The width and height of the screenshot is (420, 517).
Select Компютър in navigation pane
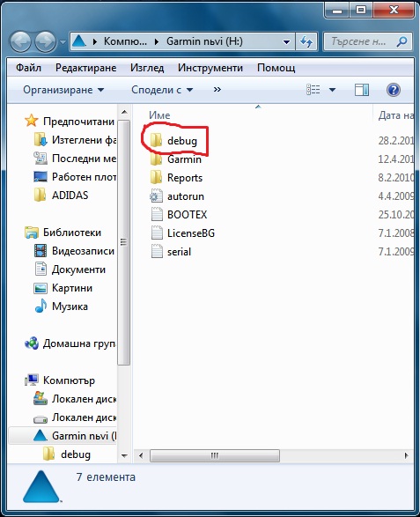69,380
